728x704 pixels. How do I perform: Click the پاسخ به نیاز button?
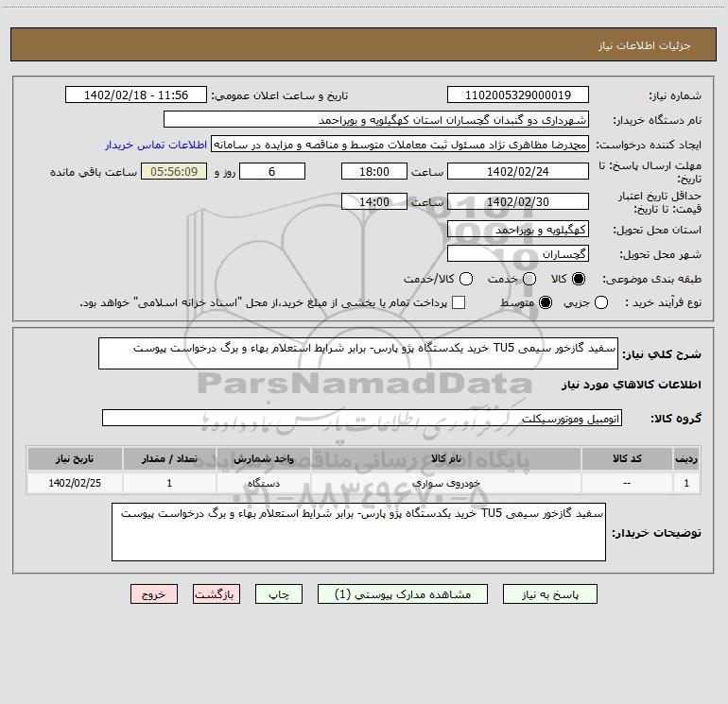[549, 594]
